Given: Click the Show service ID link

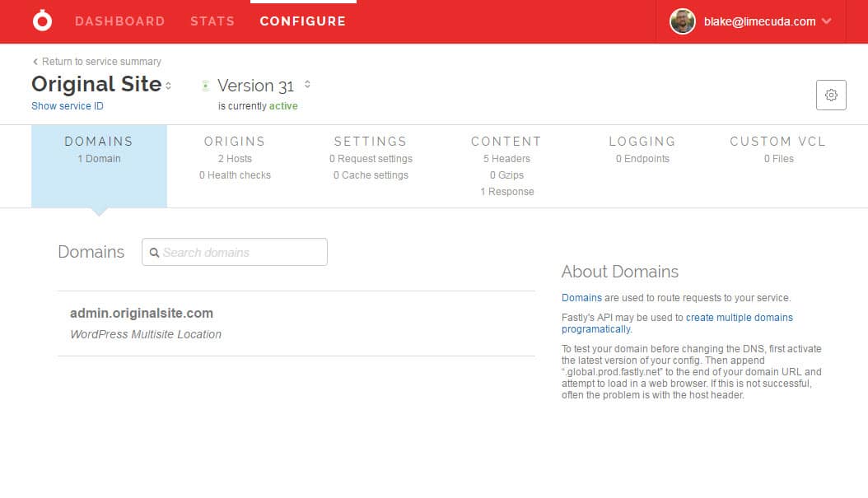Looking at the screenshot, I should click(x=68, y=105).
